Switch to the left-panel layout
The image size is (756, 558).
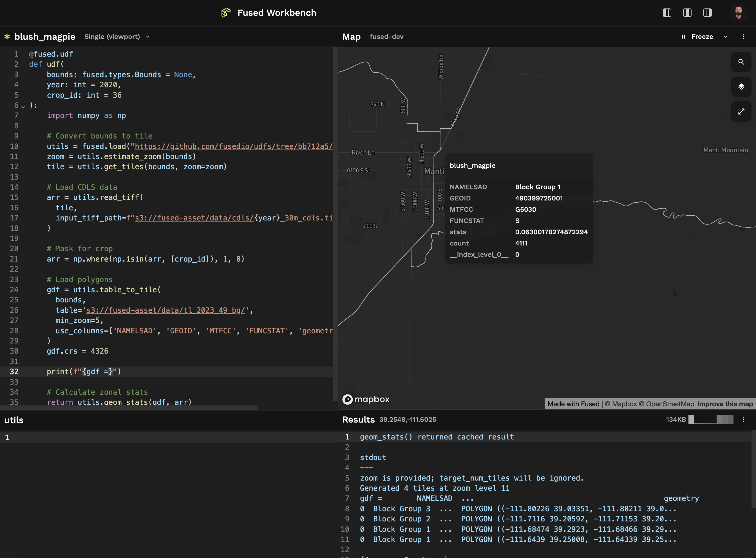[667, 13]
